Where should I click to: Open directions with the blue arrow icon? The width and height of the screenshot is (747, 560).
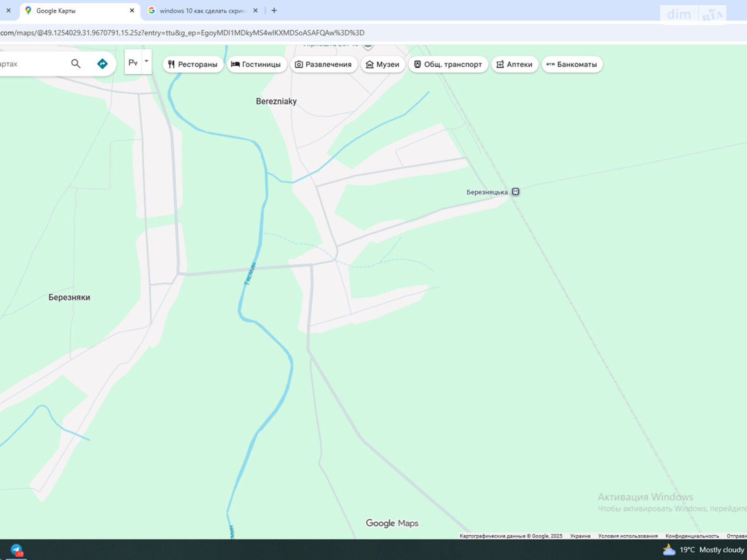102,64
